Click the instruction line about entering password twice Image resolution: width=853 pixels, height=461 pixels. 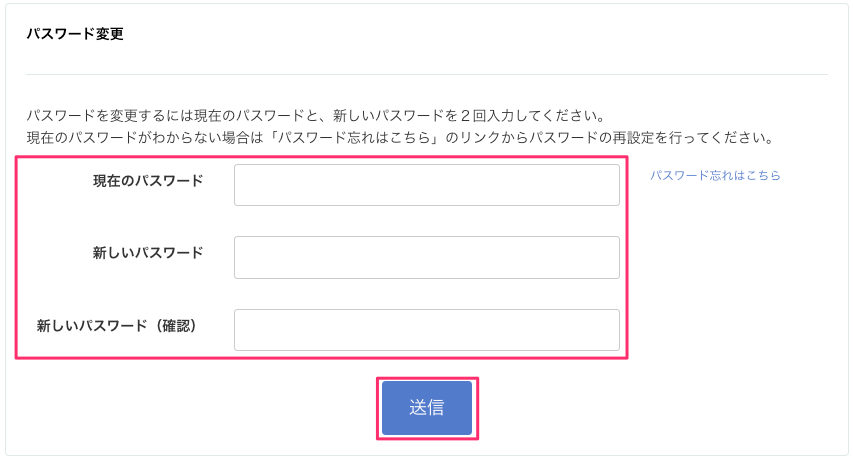pyautogui.click(x=316, y=115)
